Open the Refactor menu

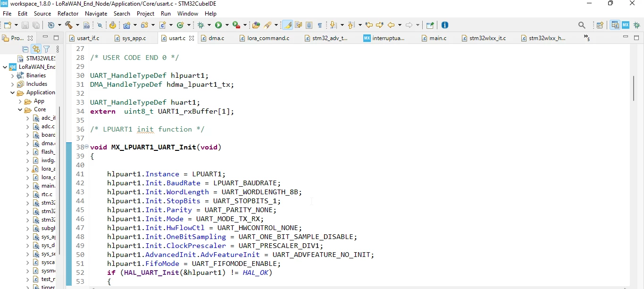(x=68, y=14)
